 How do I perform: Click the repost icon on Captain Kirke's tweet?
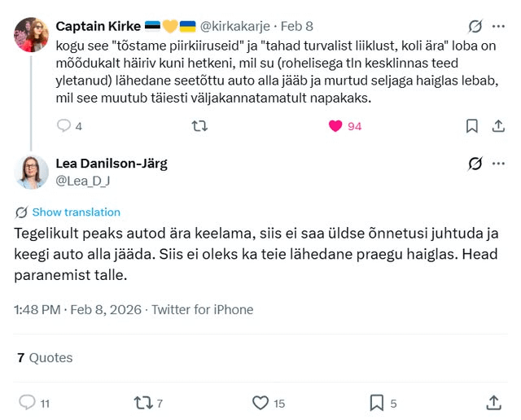click(x=198, y=126)
